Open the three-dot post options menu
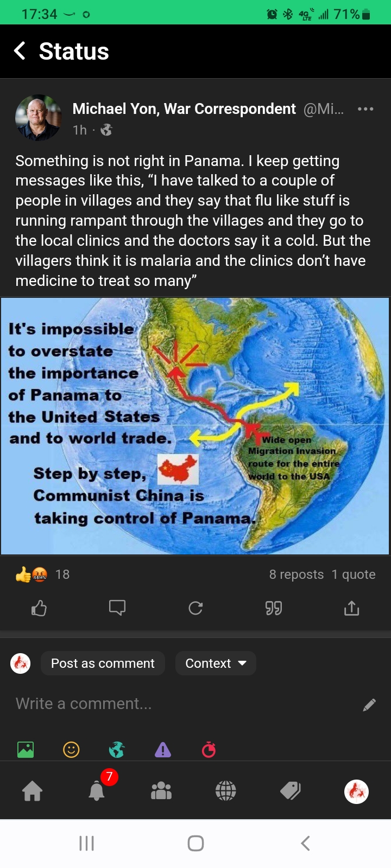 pyautogui.click(x=365, y=109)
